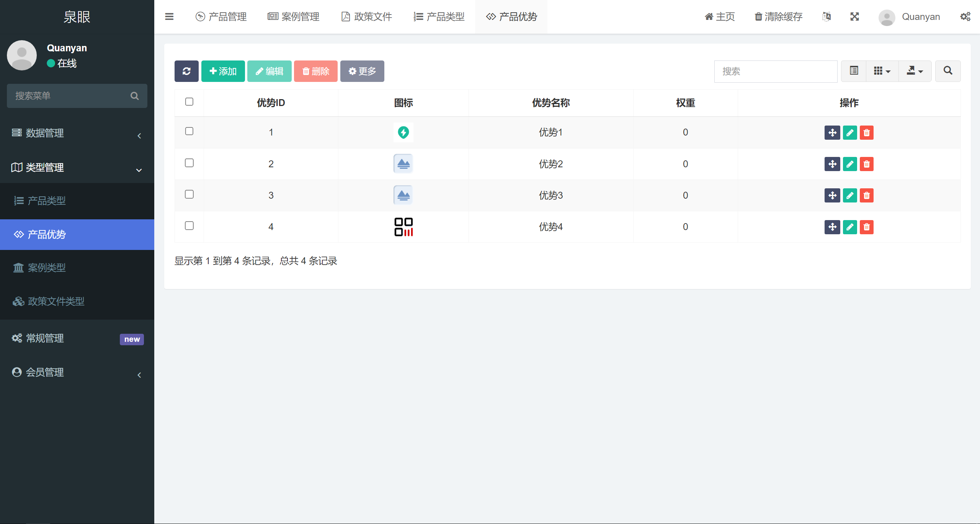Sort by the 权重 column header
This screenshot has width=980, height=524.
pos(686,103)
